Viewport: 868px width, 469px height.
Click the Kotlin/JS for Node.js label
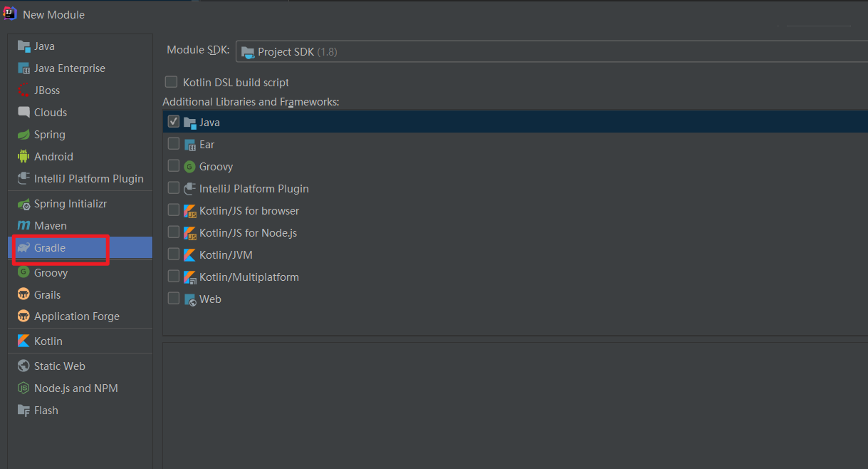[x=249, y=233]
